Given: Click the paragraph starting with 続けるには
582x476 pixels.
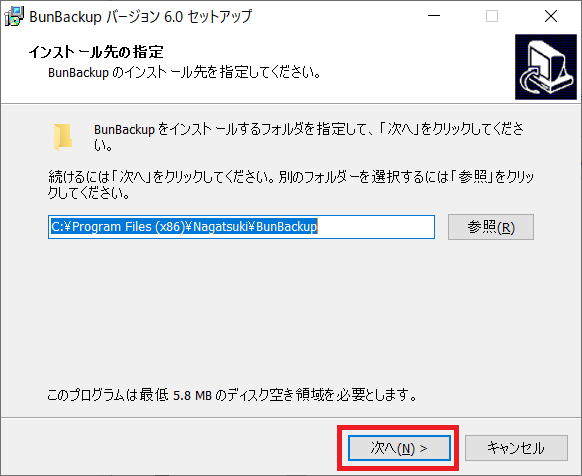Looking at the screenshot, I should (291, 185).
